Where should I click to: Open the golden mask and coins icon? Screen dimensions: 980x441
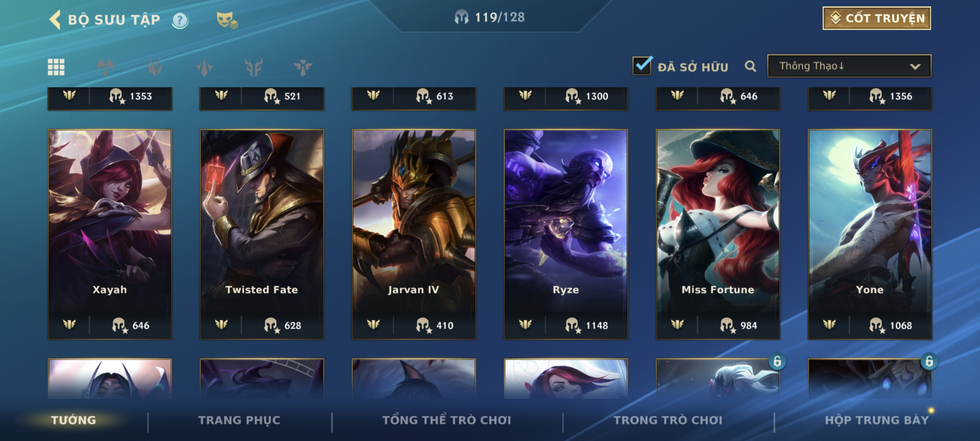pyautogui.click(x=227, y=20)
